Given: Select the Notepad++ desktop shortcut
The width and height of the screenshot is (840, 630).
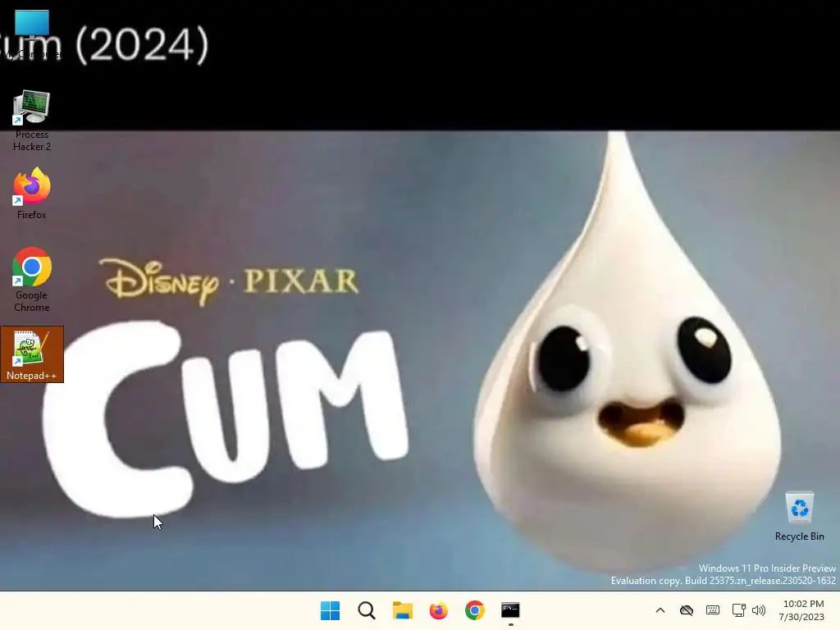Looking at the screenshot, I should tap(32, 354).
